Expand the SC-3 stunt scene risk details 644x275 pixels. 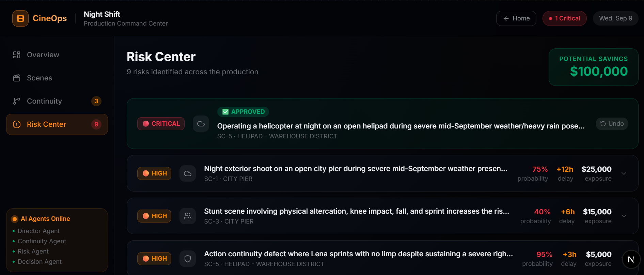click(x=624, y=216)
